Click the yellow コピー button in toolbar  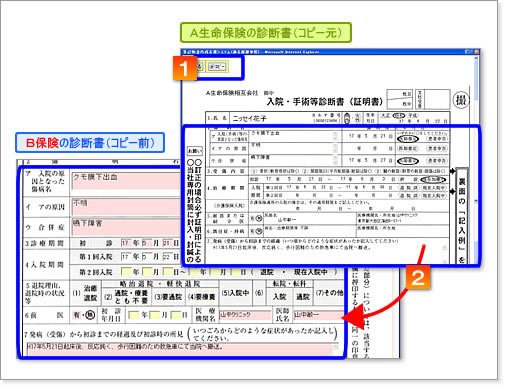(x=217, y=67)
